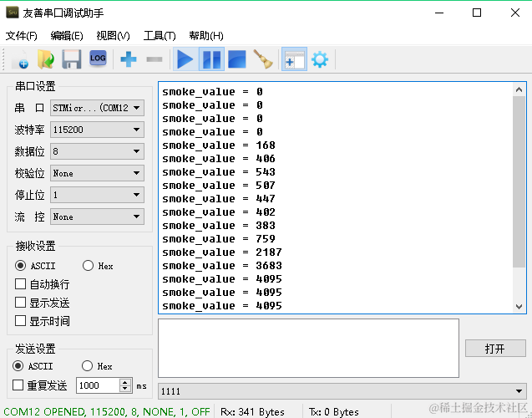Enable the 显示时间 checkbox

[x=20, y=320]
